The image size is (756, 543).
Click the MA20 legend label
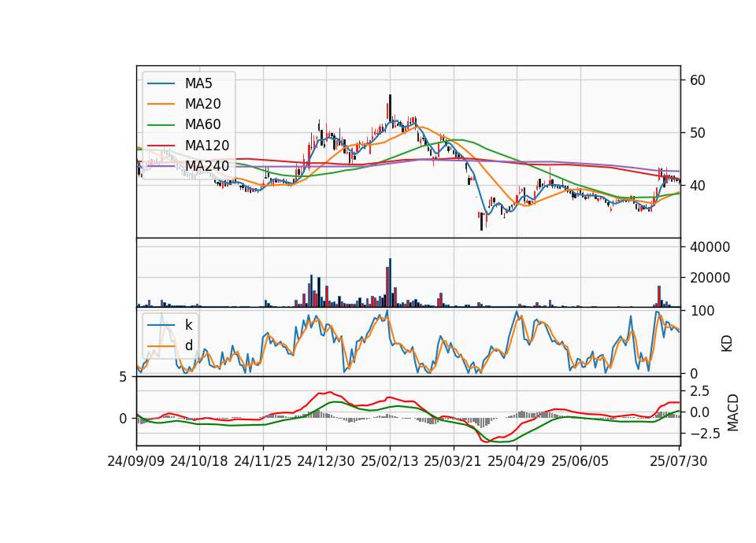(203, 104)
